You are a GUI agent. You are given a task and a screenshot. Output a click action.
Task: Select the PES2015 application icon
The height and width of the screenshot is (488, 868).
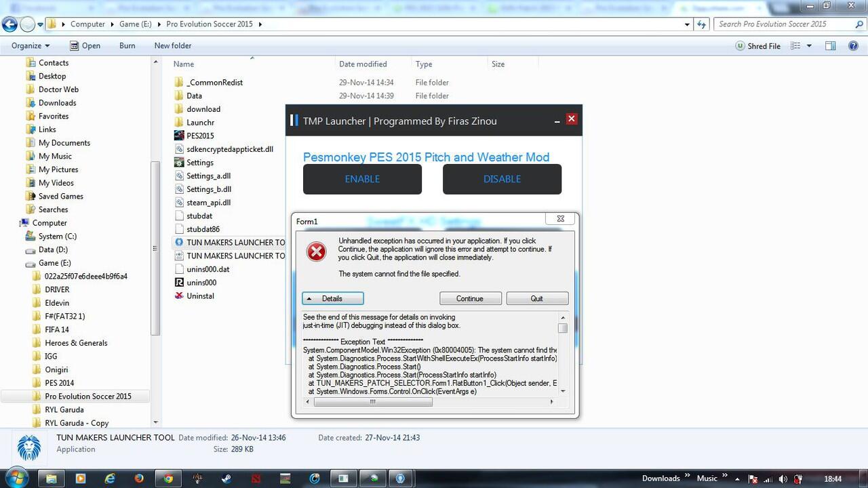(179, 136)
